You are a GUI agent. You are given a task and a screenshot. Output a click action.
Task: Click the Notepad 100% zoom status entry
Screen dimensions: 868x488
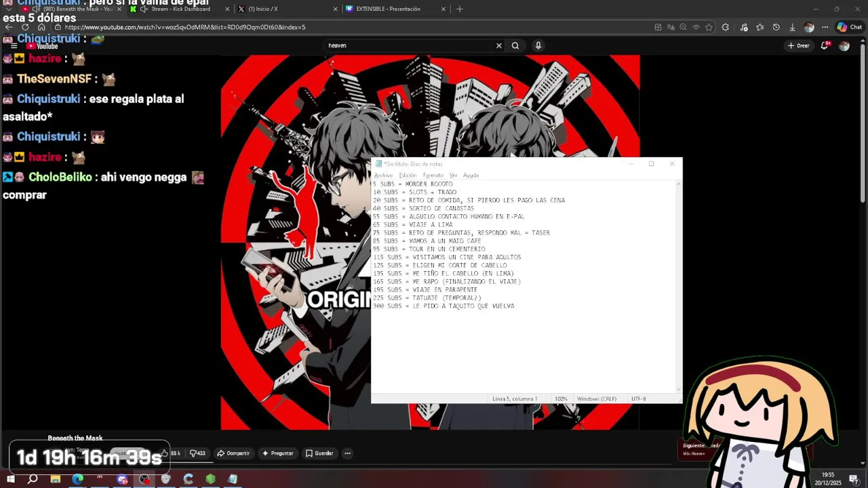[x=561, y=399]
